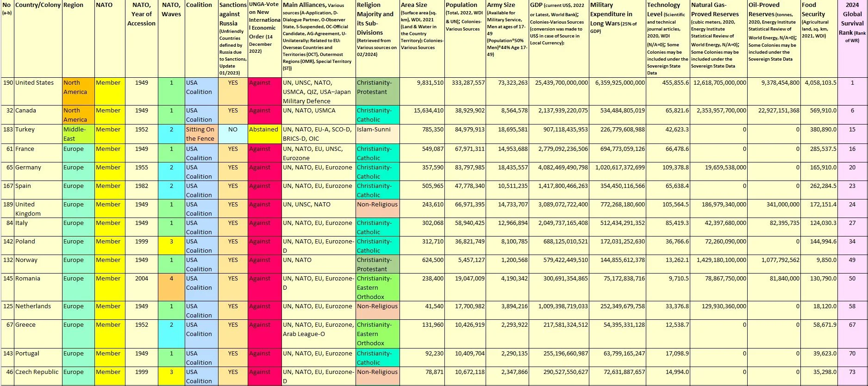Screen dimensions: 868x386
Task: Click Turkey's Middle-East region cell
Action: pos(78,134)
